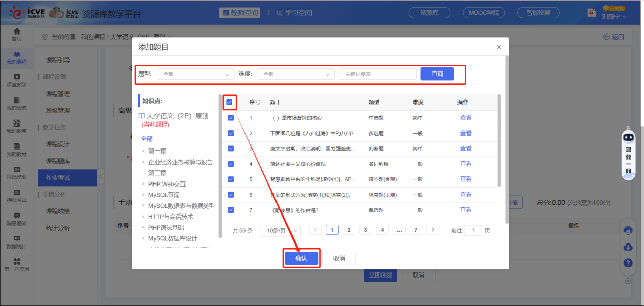Click the cloud download icon on right edge
The image size is (644, 306).
pyautogui.click(x=628, y=247)
